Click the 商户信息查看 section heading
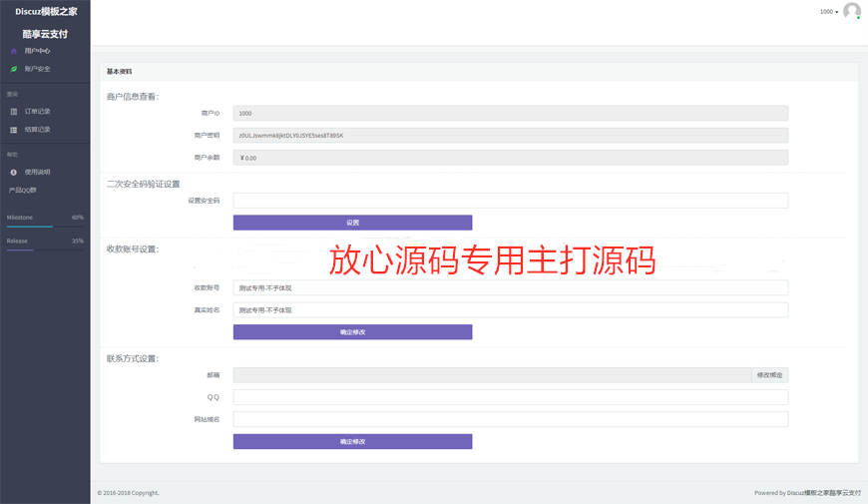The image size is (868, 504). [x=133, y=97]
